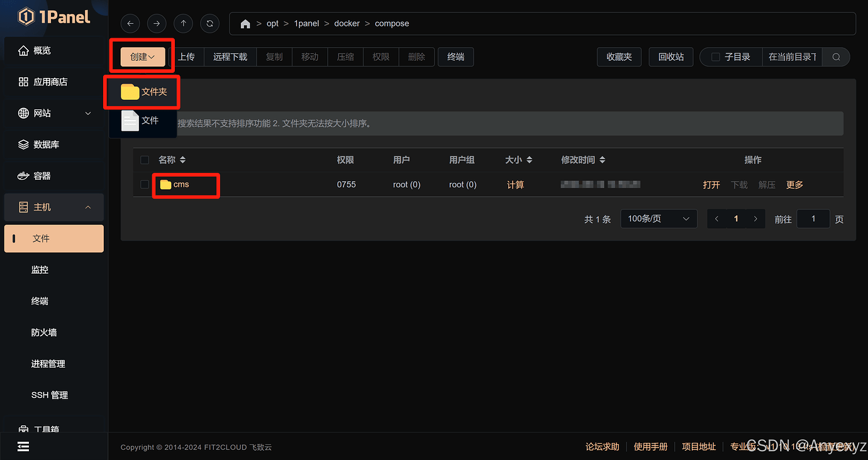Open 数据库 in the sidebar

coord(54,145)
